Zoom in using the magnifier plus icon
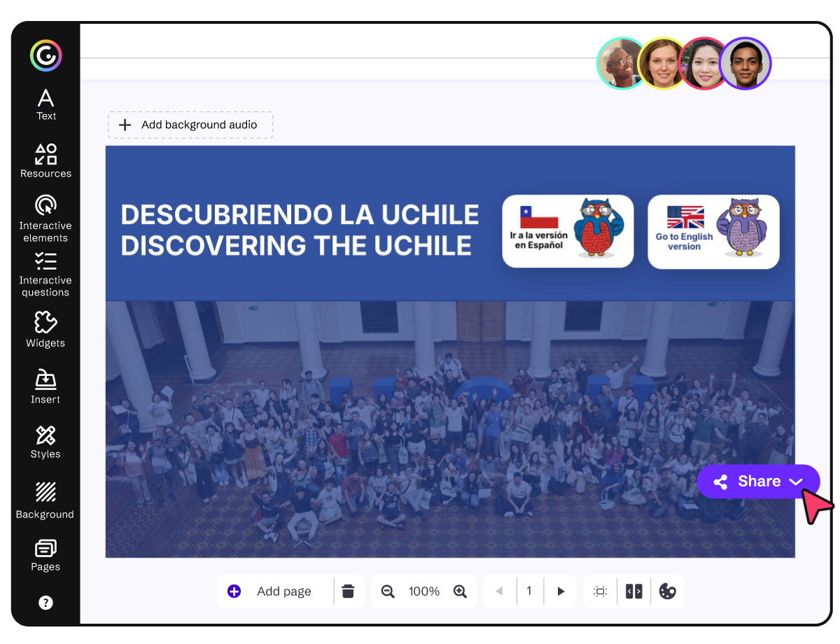This screenshot has width=840, height=644. click(x=461, y=591)
